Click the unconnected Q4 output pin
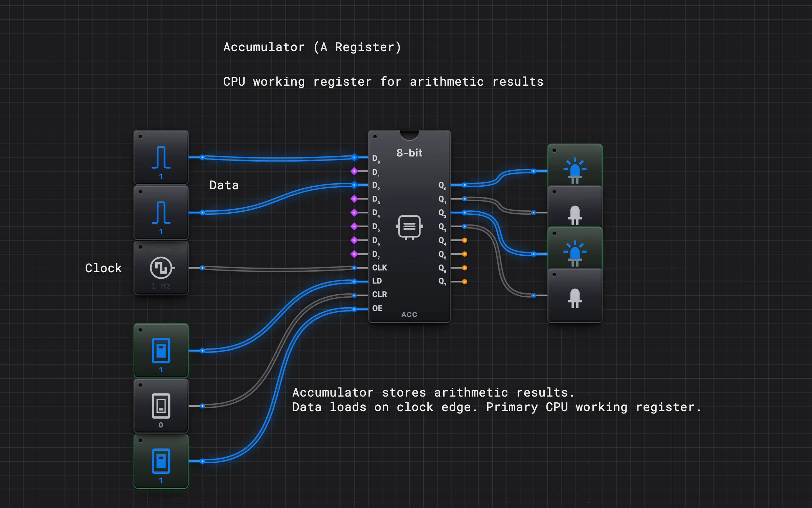Viewport: 812px width, 508px height. 465,240
